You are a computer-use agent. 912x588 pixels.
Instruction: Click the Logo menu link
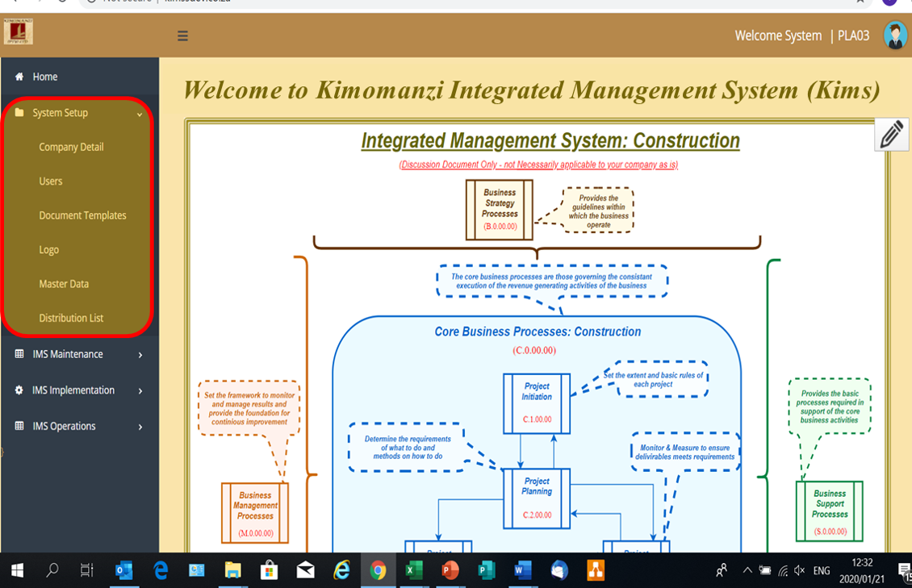[x=49, y=250]
